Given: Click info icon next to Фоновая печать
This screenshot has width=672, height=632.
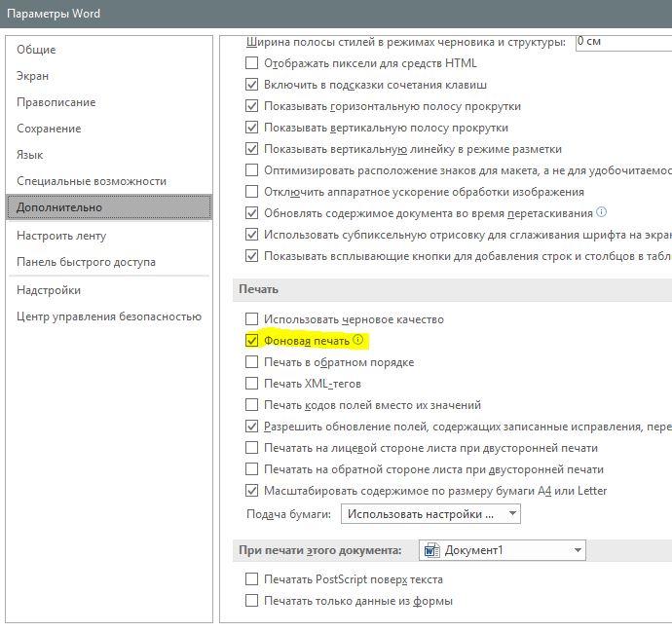Looking at the screenshot, I should click(x=357, y=340).
